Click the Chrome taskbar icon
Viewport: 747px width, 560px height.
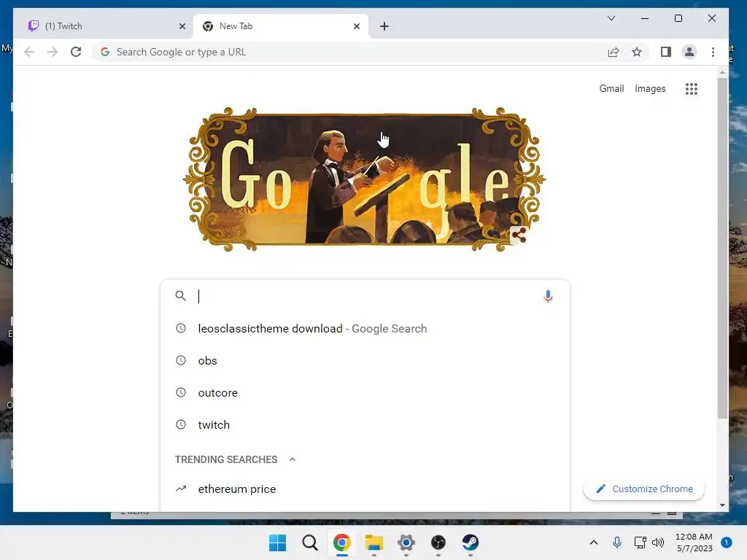pos(341,542)
